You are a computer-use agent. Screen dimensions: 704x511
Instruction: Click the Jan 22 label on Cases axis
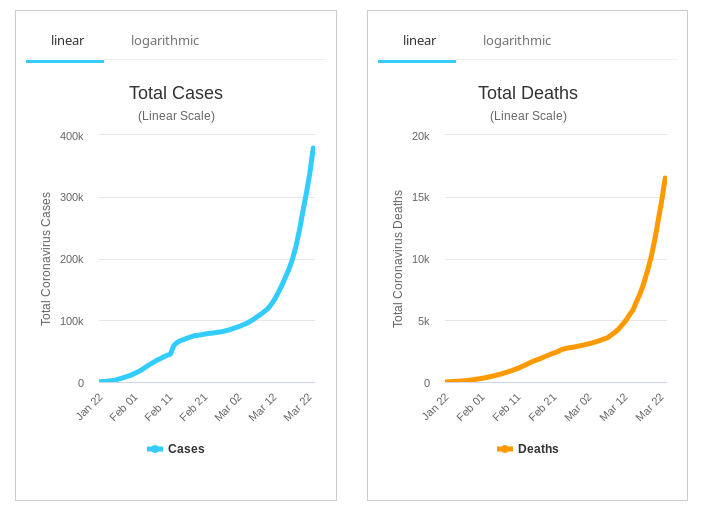90,406
